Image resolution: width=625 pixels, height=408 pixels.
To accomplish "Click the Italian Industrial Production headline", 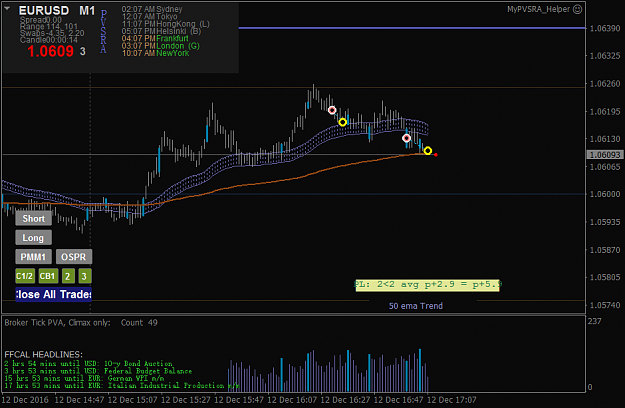I will [122, 386].
